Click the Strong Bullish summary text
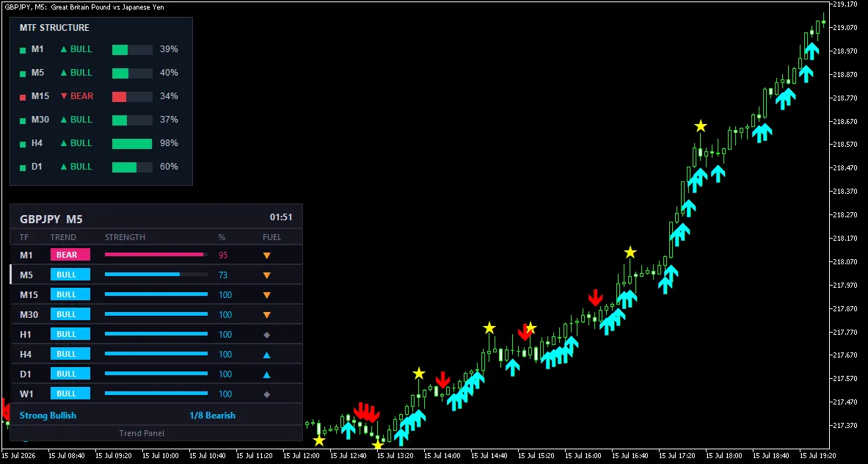This screenshot has height=464, width=868. click(48, 416)
